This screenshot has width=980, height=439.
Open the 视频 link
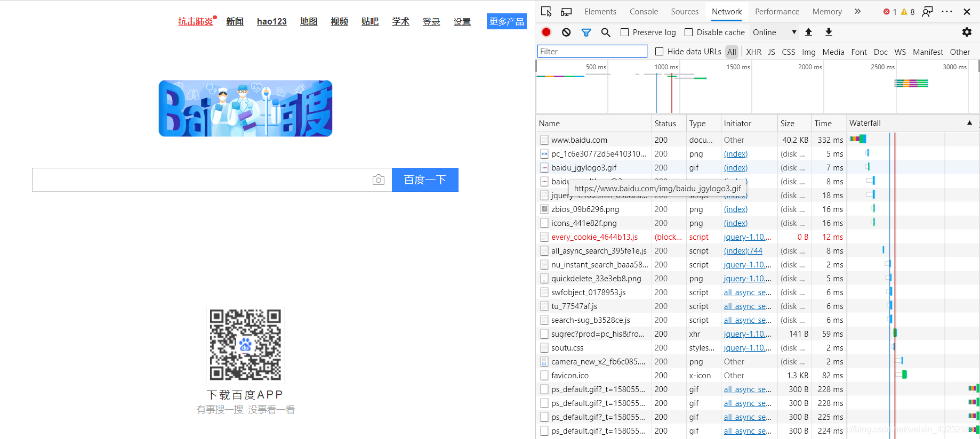click(x=339, y=21)
